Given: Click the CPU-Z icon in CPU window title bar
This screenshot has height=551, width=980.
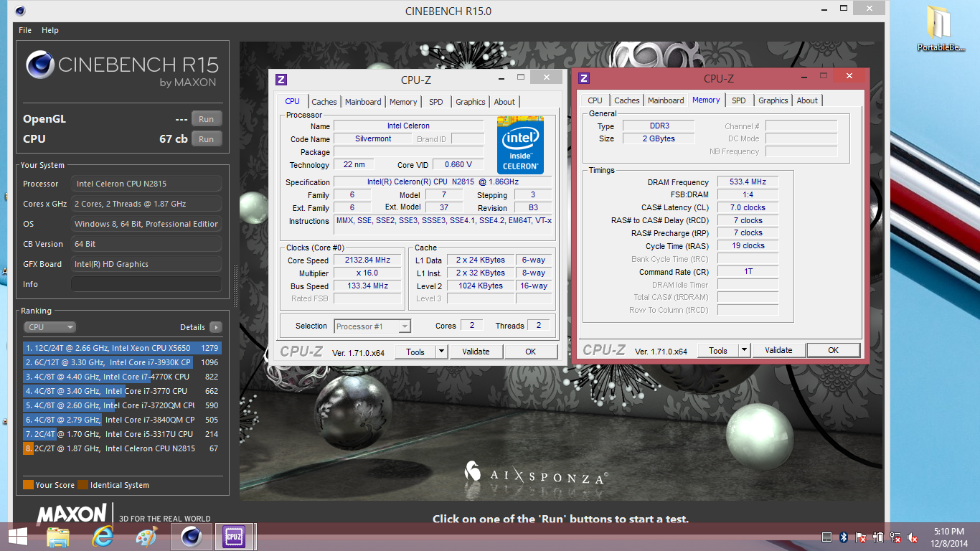Looking at the screenshot, I should [x=281, y=80].
